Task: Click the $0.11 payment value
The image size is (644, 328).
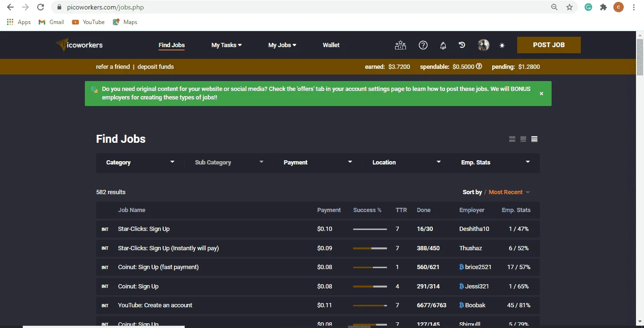Action: pos(325,305)
